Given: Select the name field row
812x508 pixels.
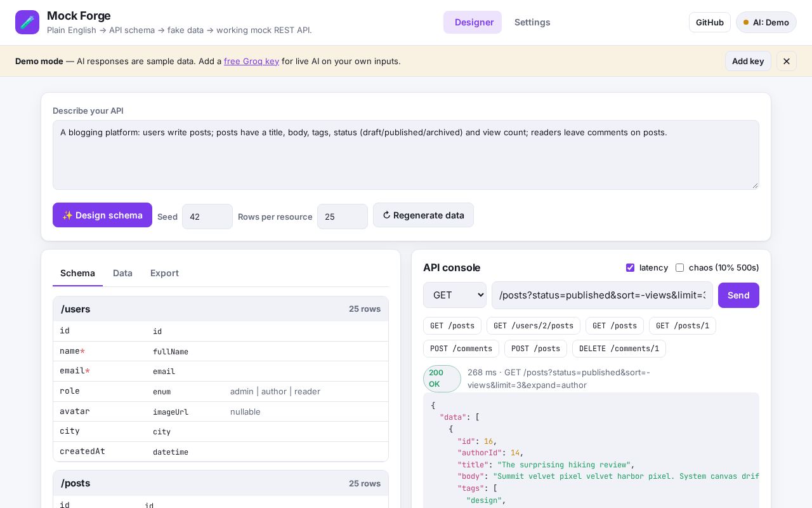Looking at the screenshot, I should (221, 351).
